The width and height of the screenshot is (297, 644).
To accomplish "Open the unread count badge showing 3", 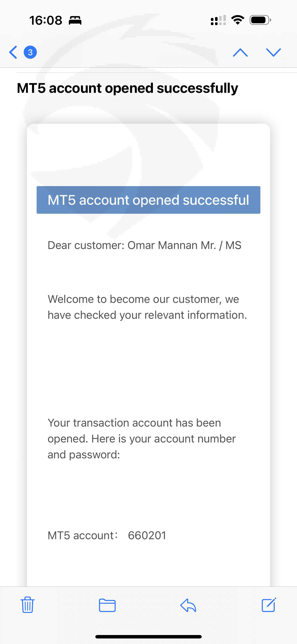I will click(x=30, y=52).
